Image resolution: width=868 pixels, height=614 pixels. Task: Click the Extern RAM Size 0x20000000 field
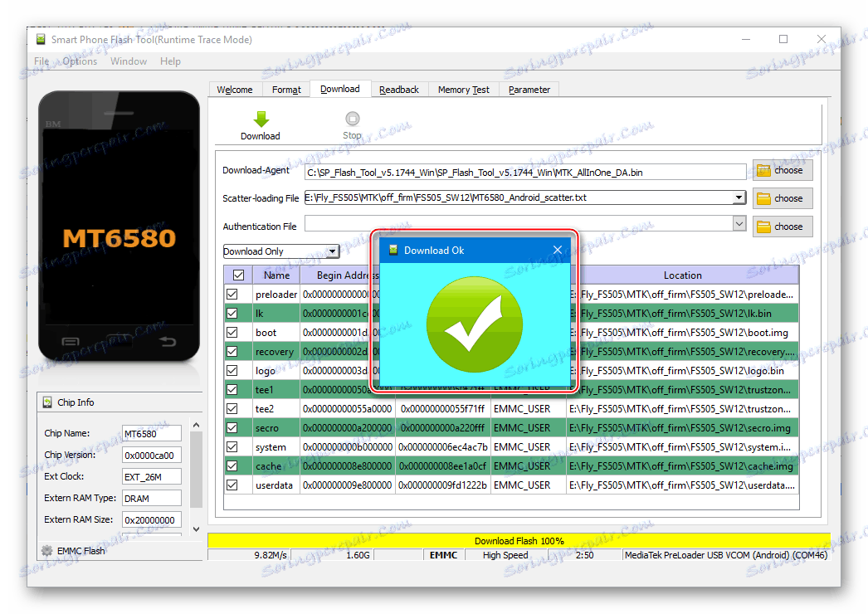(x=151, y=520)
